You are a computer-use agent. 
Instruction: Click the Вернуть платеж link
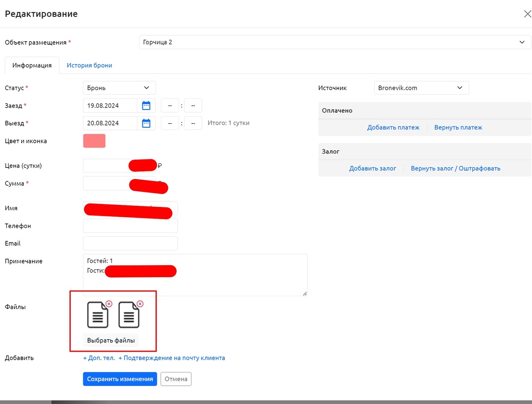(x=458, y=127)
